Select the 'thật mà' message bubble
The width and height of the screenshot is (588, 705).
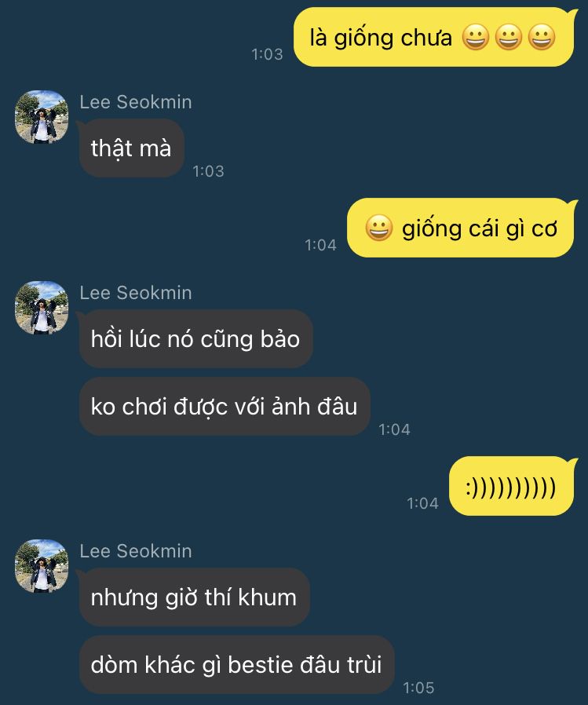coord(131,148)
